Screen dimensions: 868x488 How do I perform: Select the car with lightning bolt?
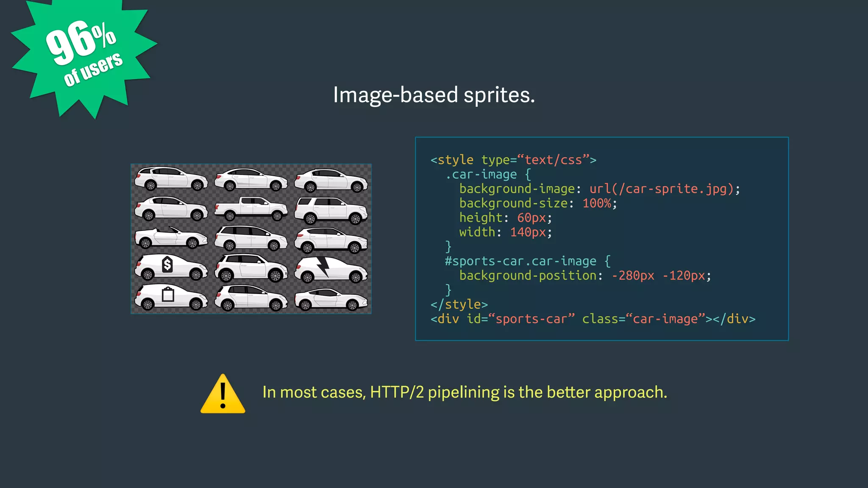click(x=331, y=269)
